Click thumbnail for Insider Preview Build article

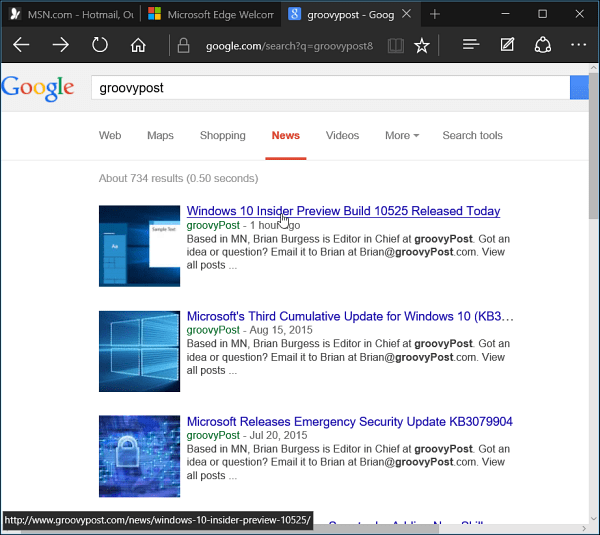[139, 246]
